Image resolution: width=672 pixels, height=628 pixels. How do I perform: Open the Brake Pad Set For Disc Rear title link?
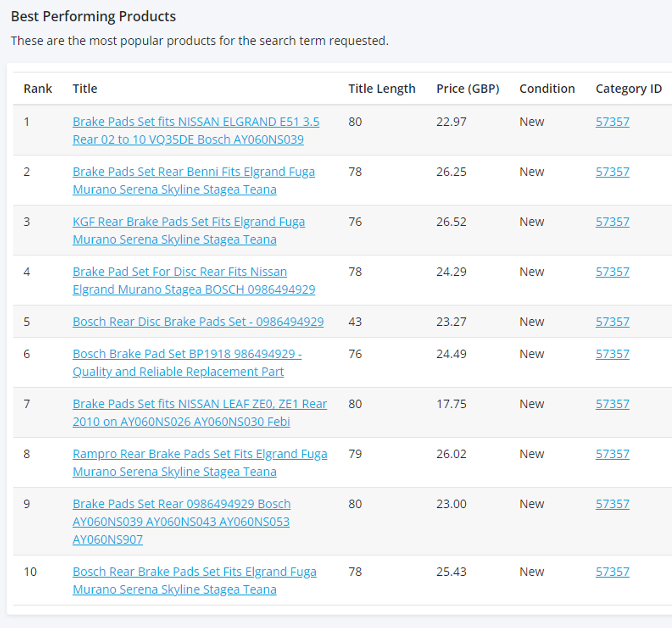(194, 280)
